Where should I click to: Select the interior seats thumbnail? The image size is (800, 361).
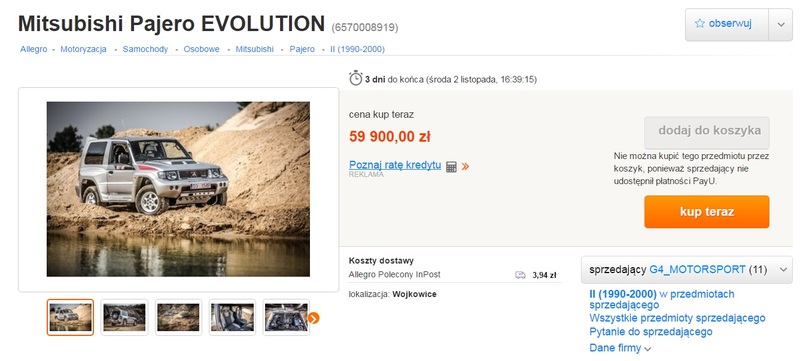pos(233,317)
